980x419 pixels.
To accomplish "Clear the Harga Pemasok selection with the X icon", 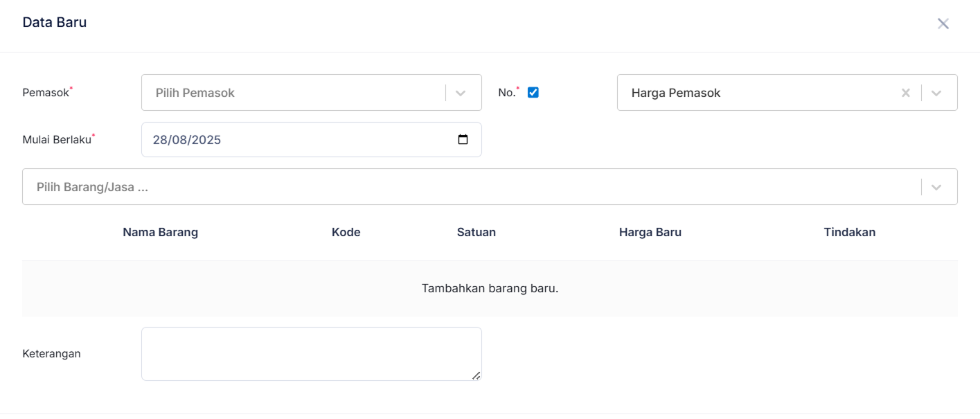I will (906, 92).
